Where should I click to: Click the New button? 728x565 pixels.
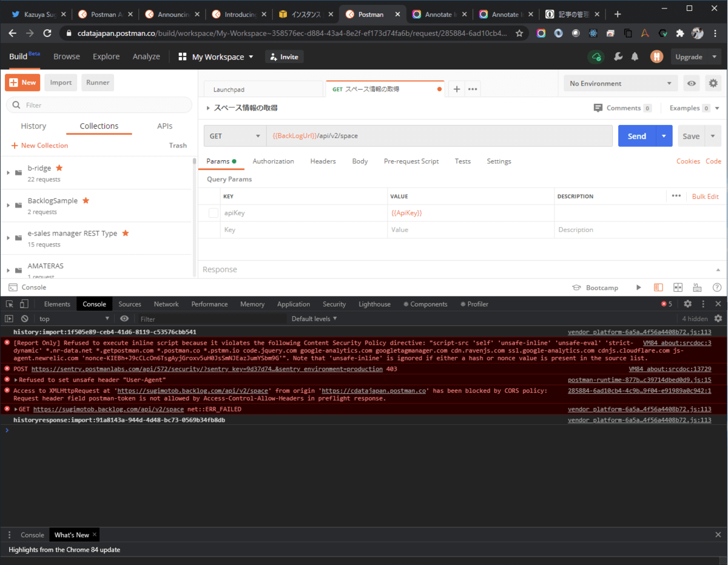(22, 83)
